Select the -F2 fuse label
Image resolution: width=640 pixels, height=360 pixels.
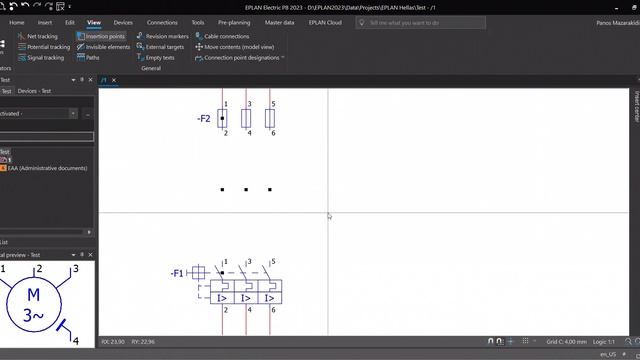(204, 119)
